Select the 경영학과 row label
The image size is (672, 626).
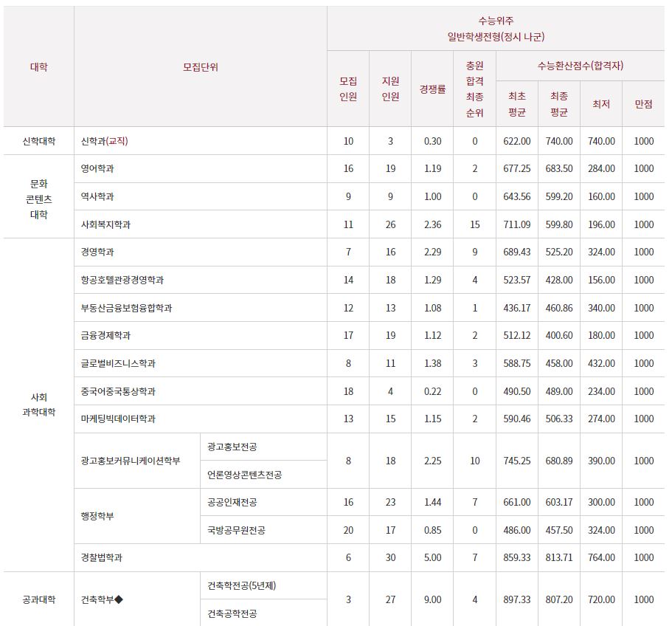point(97,252)
